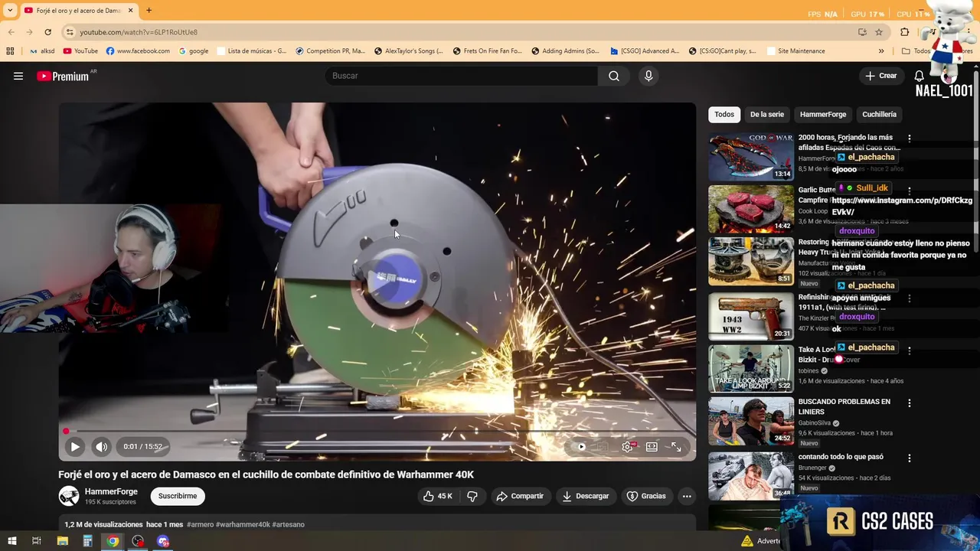Open options menu for Espadas del Caos video

[910, 139]
